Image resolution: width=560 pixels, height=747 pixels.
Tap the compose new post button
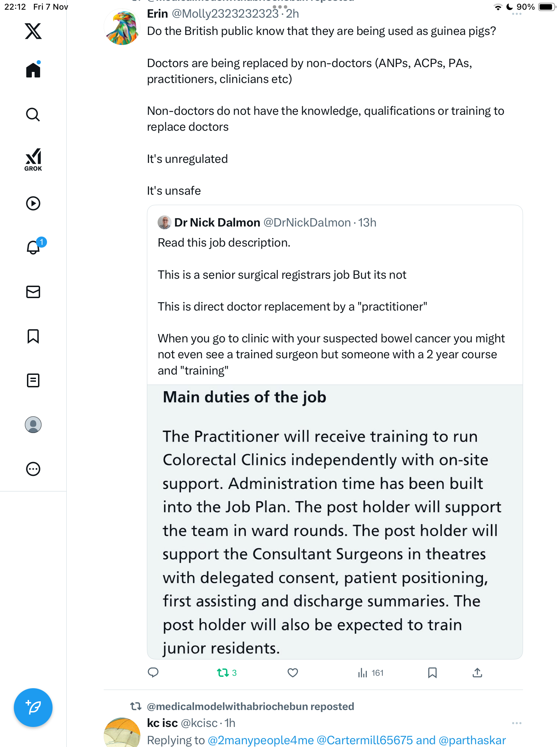coord(33,708)
